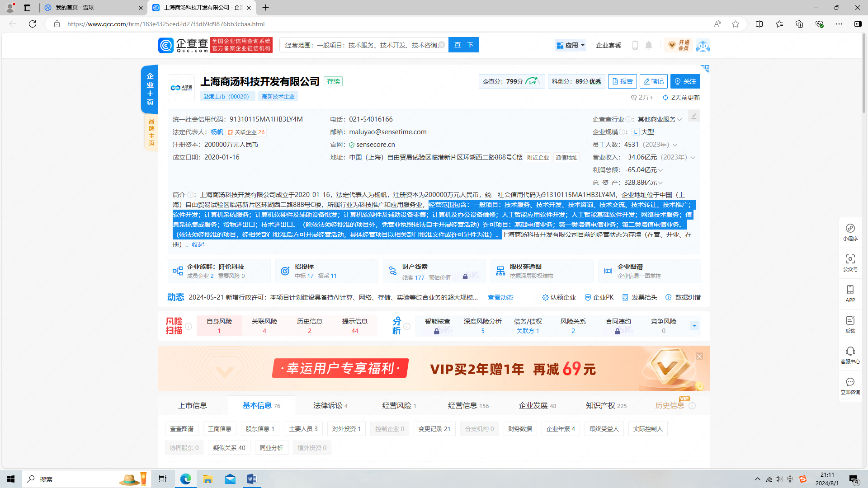This screenshot has width=868, height=488.
Task: Open the 自身风险 cell
Action: 219,326
